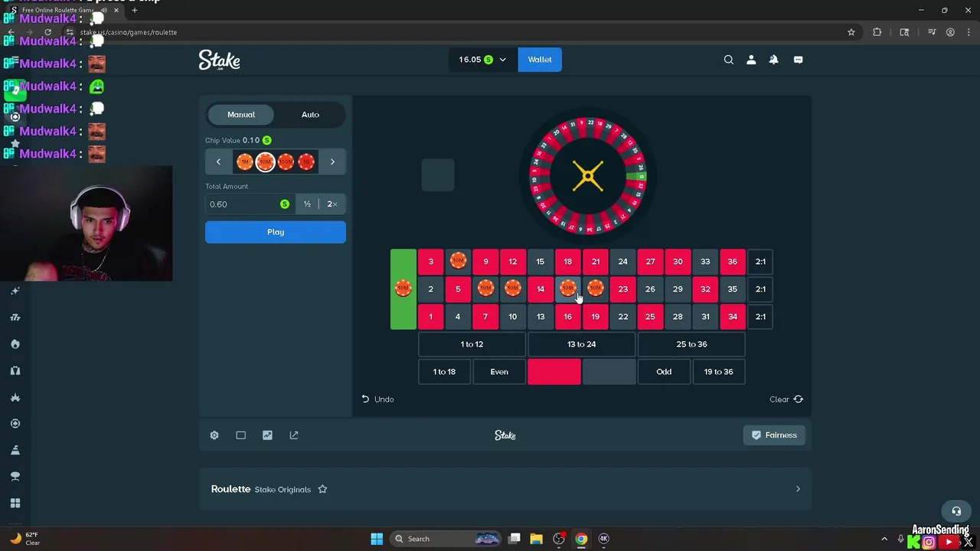Place a bet on 1 to 12
The image size is (980, 551).
click(x=472, y=344)
